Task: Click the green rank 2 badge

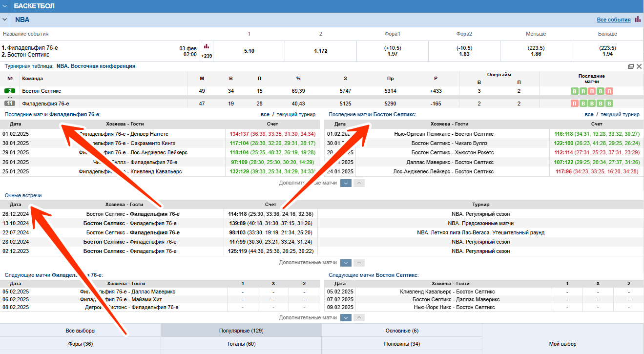Action: pos(10,91)
